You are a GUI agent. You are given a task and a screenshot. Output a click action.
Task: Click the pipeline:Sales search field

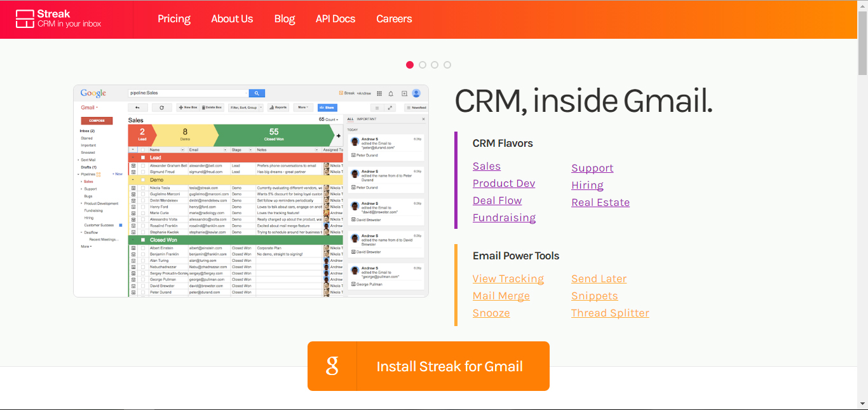coord(188,93)
